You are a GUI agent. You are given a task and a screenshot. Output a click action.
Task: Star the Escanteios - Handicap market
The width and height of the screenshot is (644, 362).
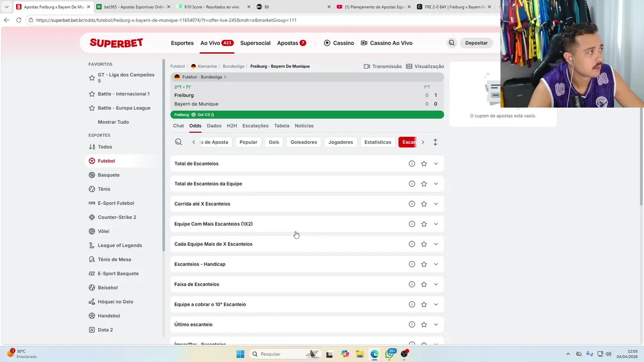(424, 264)
